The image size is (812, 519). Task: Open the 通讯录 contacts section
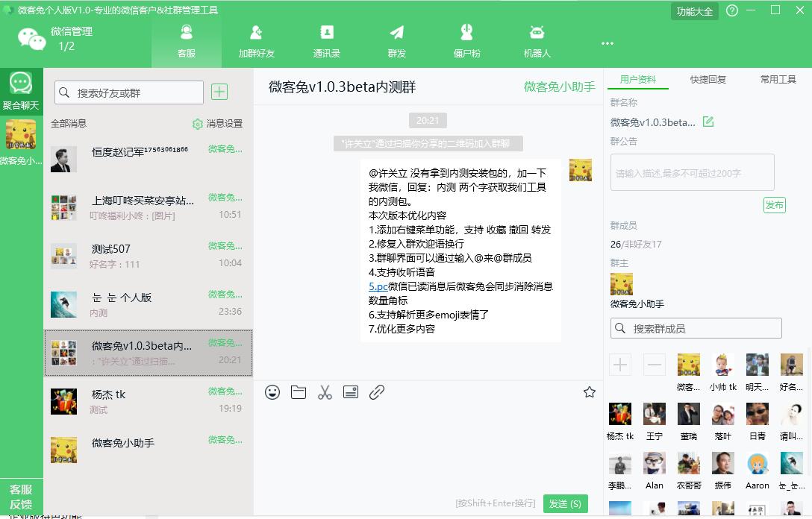click(x=327, y=42)
